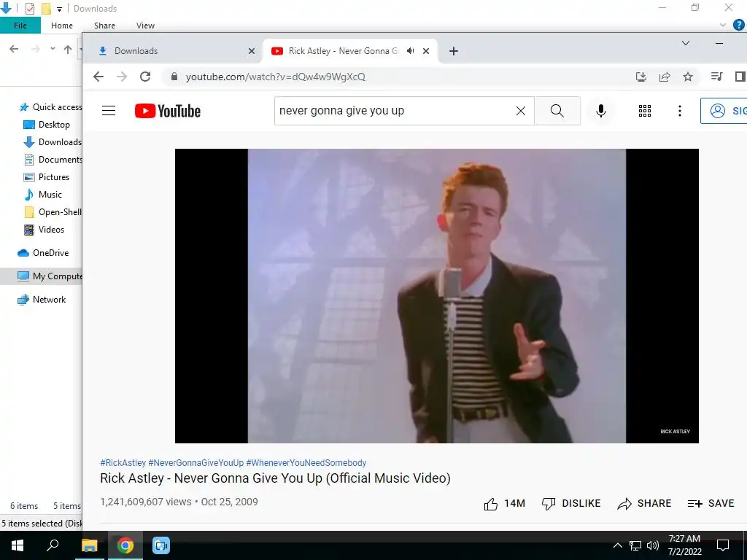Viewport: 747px width, 560px height.
Task: Go up one folder in Explorer
Action: click(68, 49)
